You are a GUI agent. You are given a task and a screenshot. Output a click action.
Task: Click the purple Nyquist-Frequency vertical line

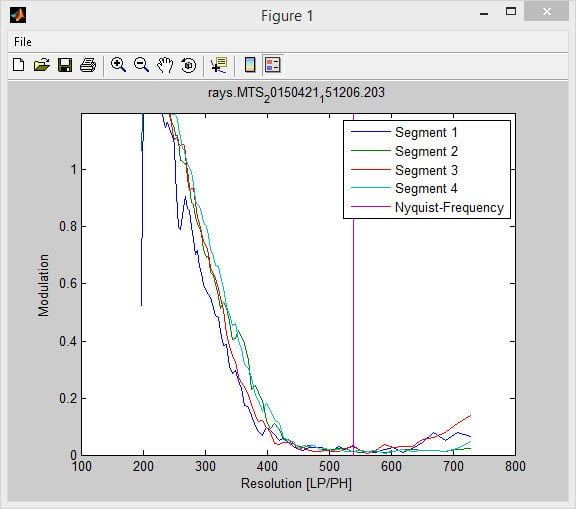(353, 331)
